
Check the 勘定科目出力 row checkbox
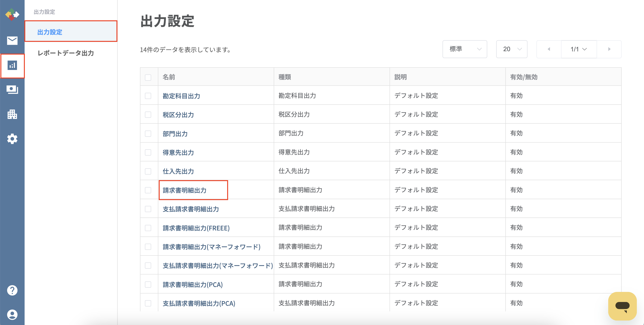click(x=148, y=96)
